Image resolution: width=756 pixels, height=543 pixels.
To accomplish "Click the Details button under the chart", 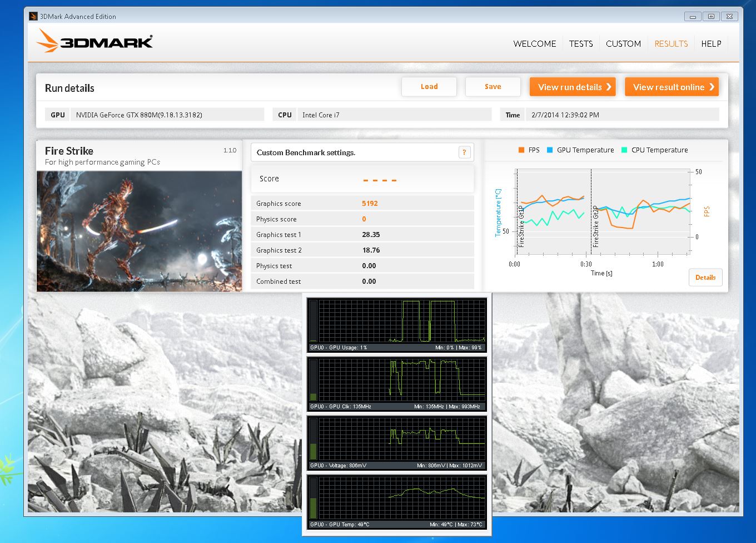I will pos(705,278).
